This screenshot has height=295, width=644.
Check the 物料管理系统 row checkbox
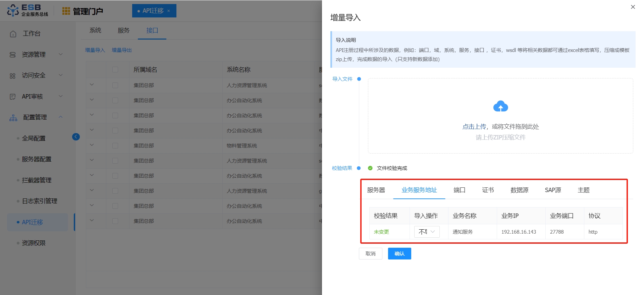coord(115,146)
